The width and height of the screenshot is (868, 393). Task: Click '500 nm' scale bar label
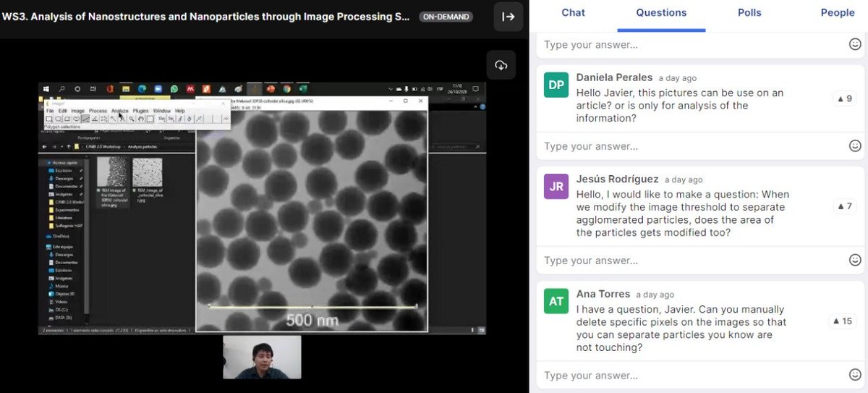pos(312,319)
